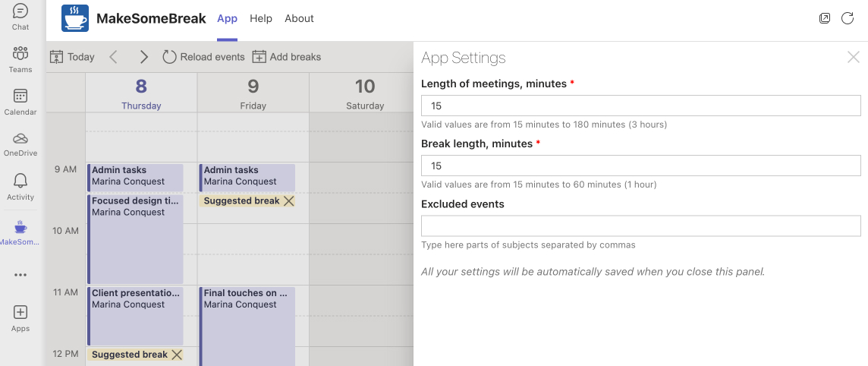Open the Final touches event on Friday

coord(247,326)
